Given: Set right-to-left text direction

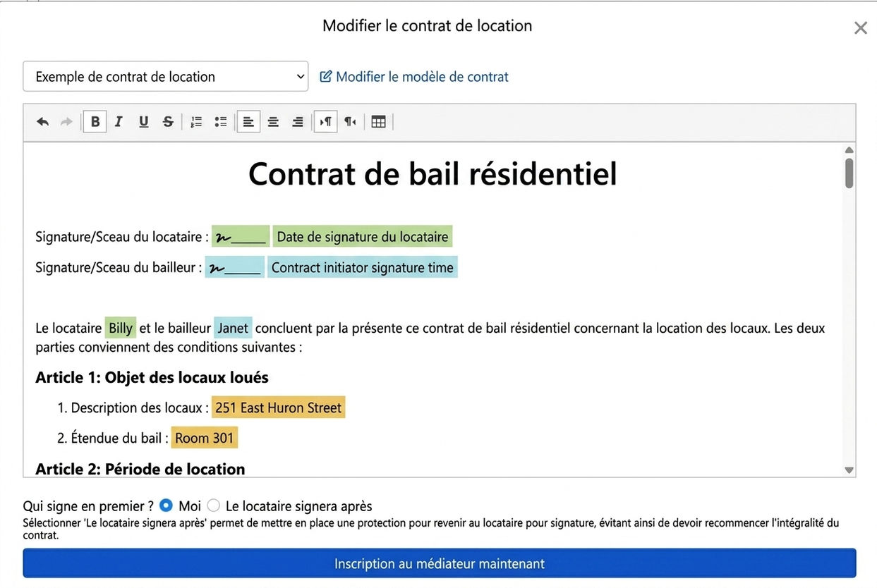Looking at the screenshot, I should (x=350, y=122).
